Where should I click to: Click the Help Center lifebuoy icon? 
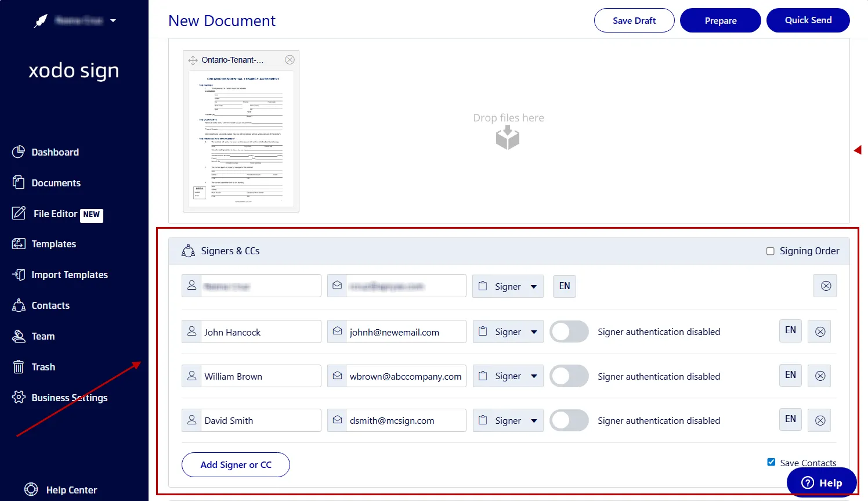(31, 489)
